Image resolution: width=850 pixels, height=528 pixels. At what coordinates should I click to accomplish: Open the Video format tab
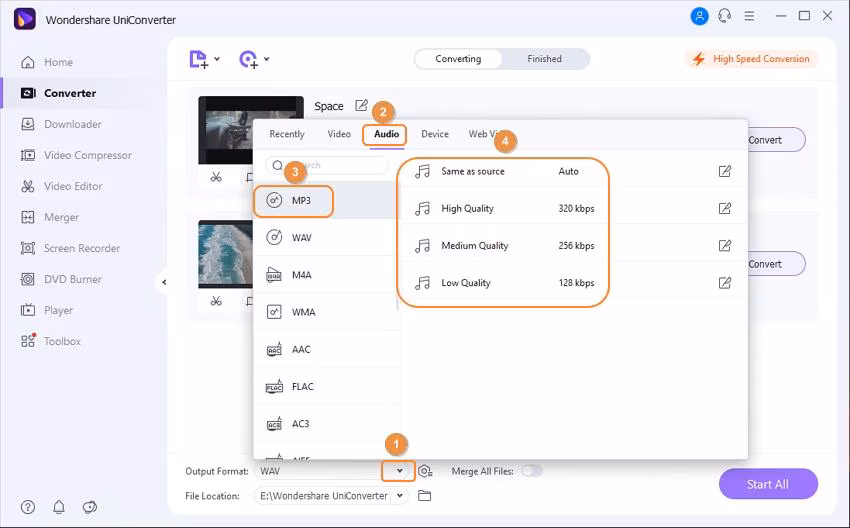point(339,134)
